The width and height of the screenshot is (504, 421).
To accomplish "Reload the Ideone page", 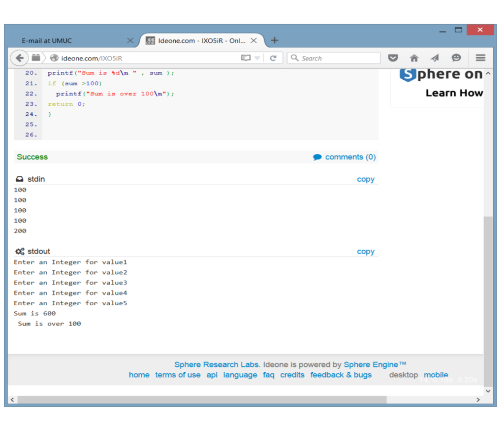I will pyautogui.click(x=273, y=58).
